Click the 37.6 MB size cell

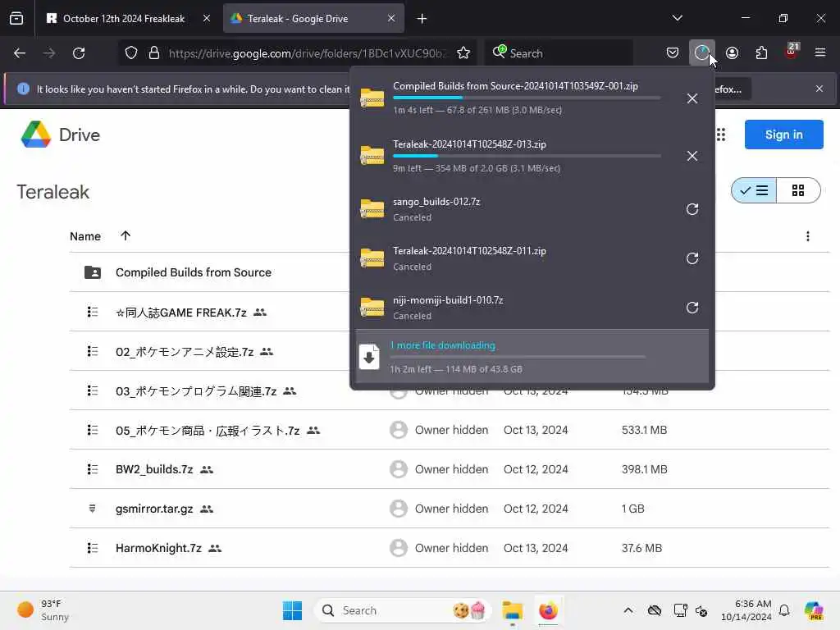641,548
